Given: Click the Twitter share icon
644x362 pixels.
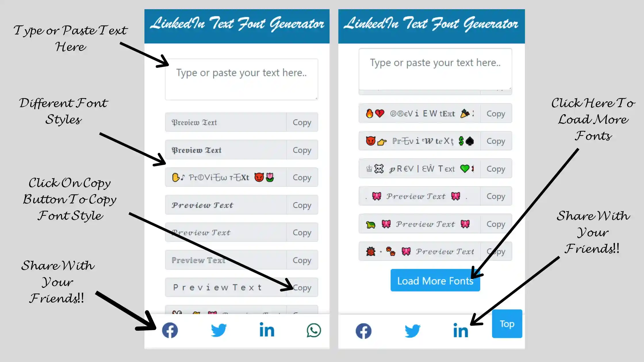Looking at the screenshot, I should click(x=218, y=331).
